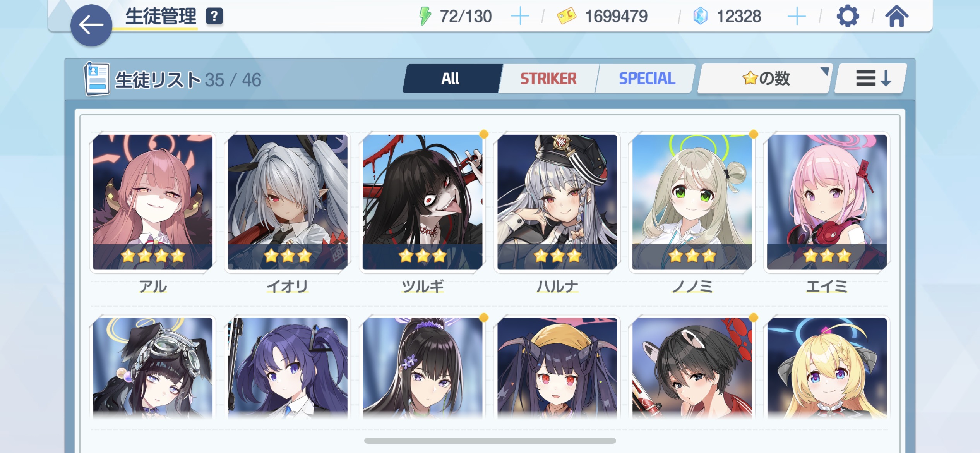Select student イオリ portrait
980x453 pixels.
tap(288, 202)
